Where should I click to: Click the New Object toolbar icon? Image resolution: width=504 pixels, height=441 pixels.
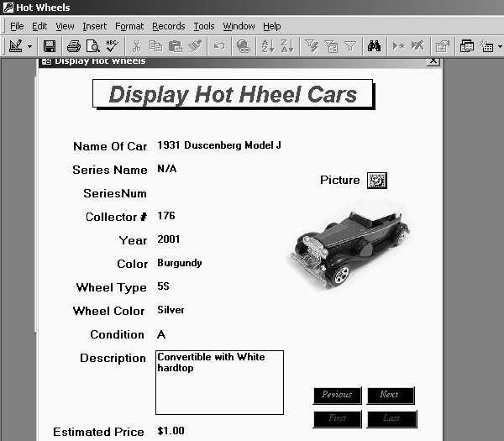(486, 46)
